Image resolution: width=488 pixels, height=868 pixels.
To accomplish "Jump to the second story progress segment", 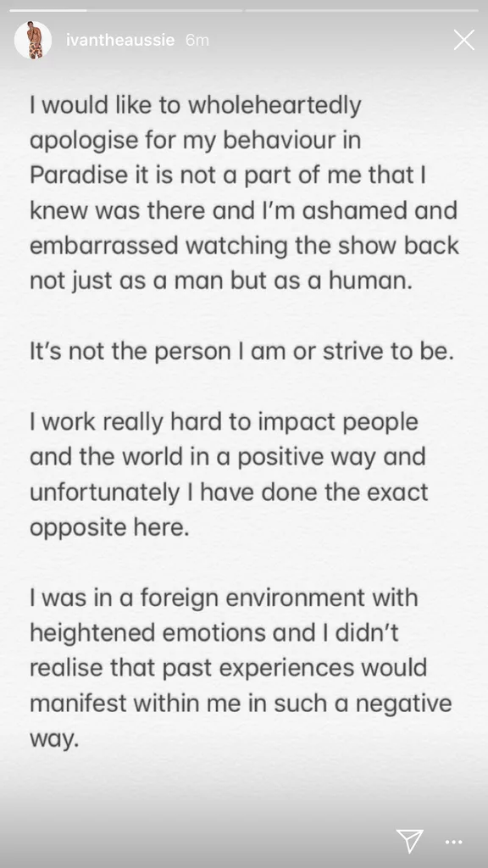I will [362, 10].
